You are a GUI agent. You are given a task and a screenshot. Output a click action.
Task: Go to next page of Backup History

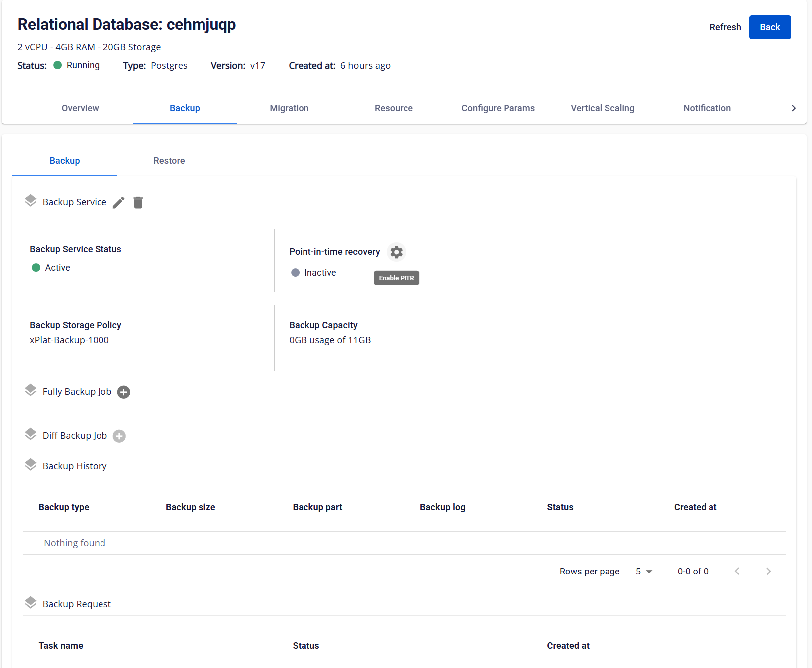(768, 572)
